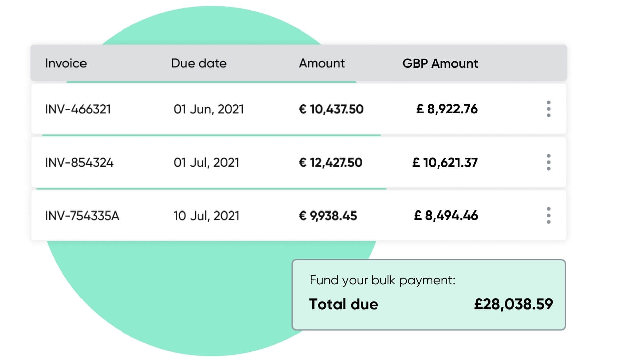Screen dimensions: 644x362
Task: Click the GBP Amount column header
Action: (440, 63)
